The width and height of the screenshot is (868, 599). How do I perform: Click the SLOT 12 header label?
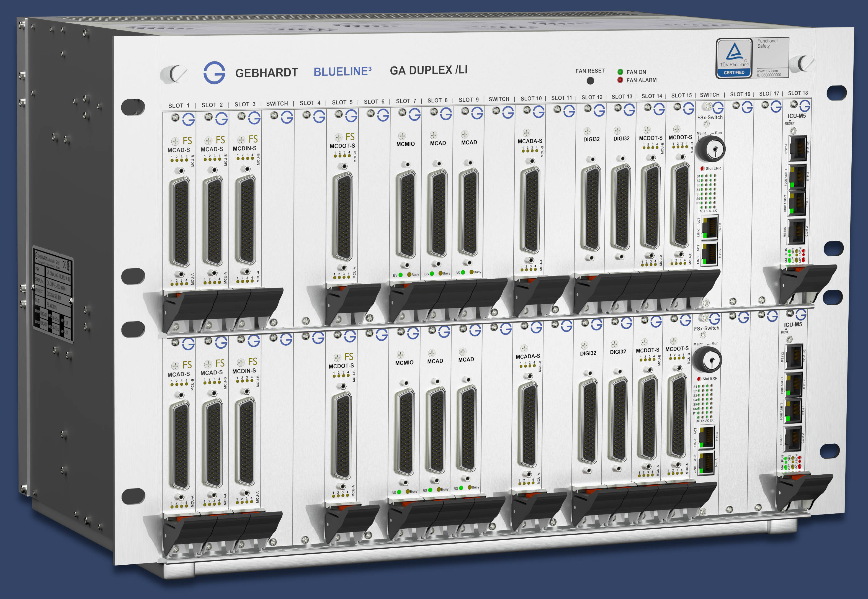pyautogui.click(x=592, y=97)
